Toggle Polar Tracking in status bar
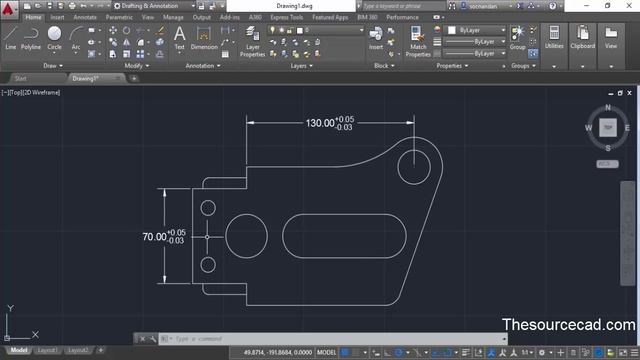The width and height of the screenshot is (640, 360). (399, 352)
